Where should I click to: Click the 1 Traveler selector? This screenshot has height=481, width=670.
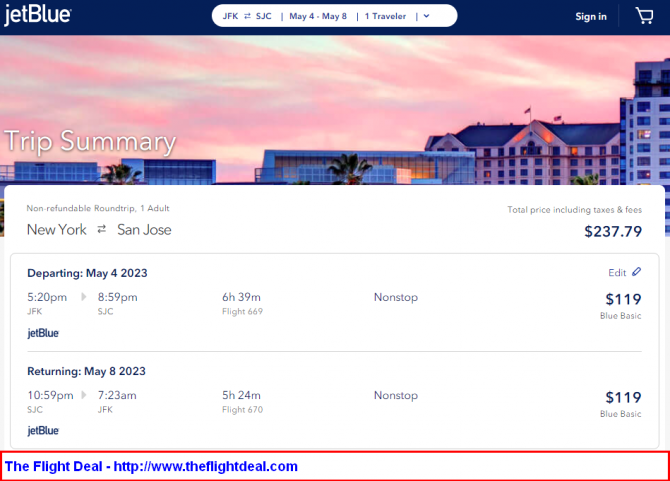tap(385, 16)
